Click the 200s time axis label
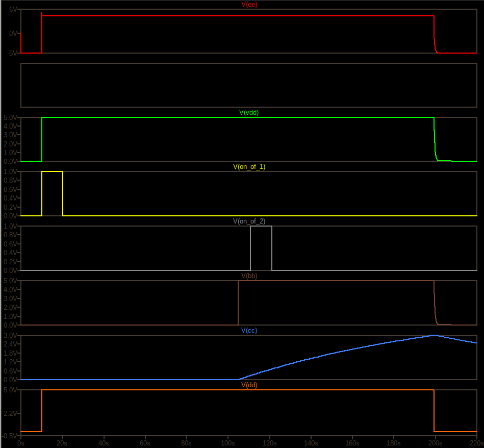This screenshot has width=484, height=448. (435, 443)
